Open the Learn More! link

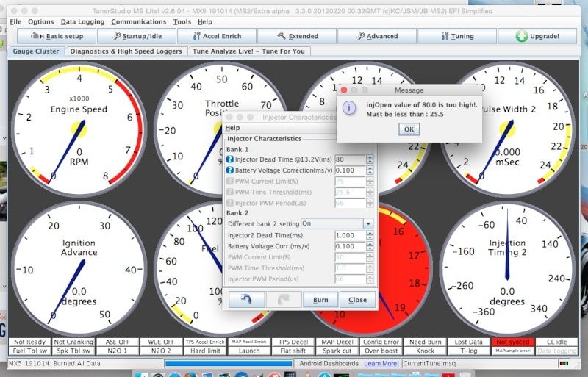coord(381,363)
